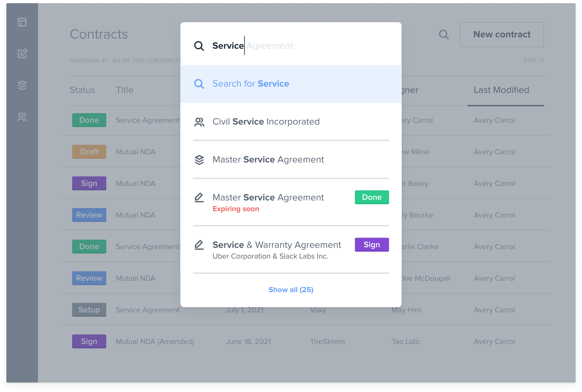
Task: Open the templates layers icon in sidebar
Action: point(22,85)
